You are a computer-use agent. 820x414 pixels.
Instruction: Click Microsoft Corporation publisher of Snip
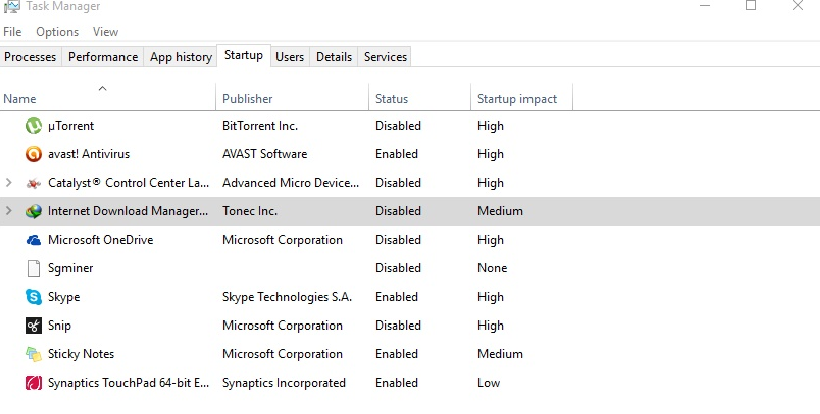(x=282, y=326)
